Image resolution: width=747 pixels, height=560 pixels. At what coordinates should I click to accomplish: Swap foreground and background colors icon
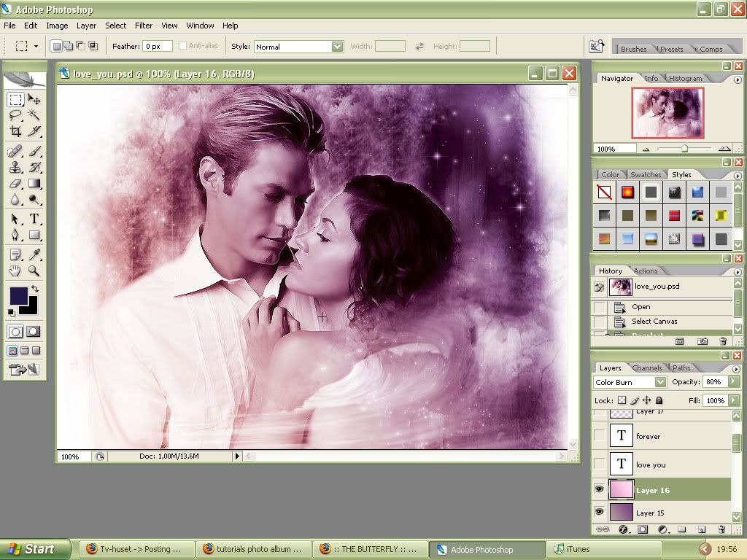coord(34,289)
